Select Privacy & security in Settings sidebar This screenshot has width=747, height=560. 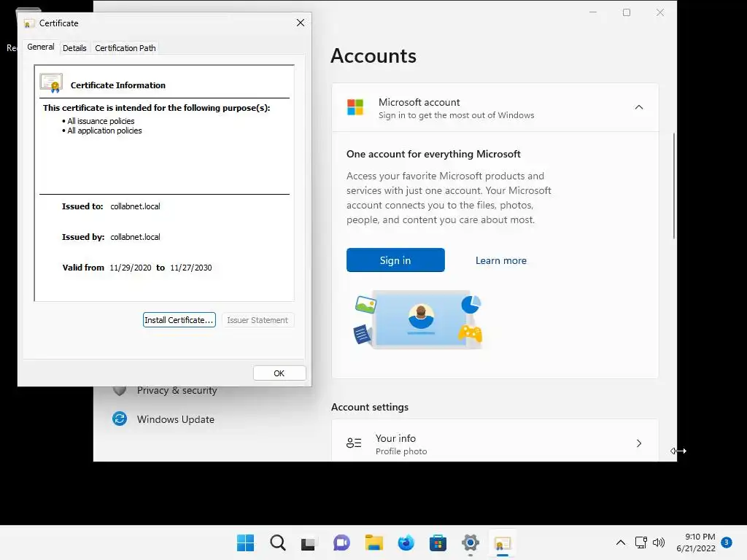[177, 391]
